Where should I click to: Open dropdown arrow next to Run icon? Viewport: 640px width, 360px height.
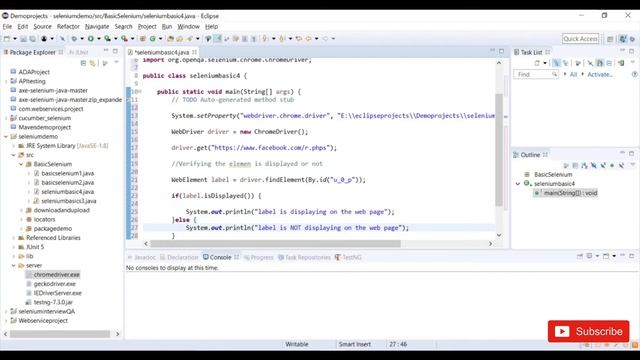click(99, 39)
